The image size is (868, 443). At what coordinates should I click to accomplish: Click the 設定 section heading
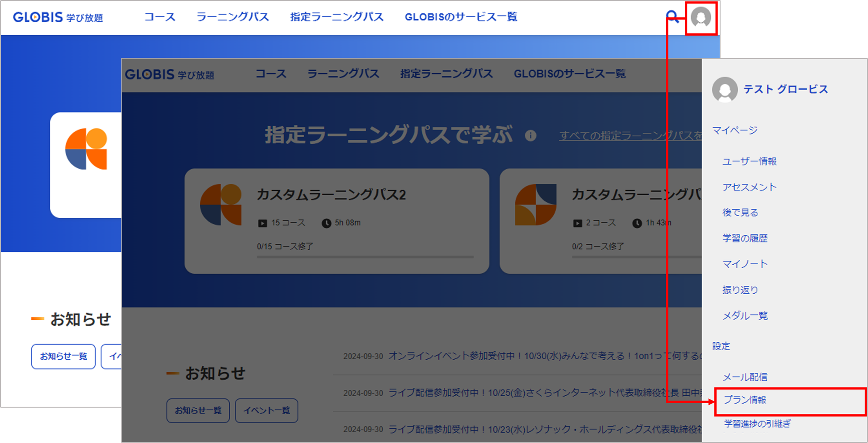pyautogui.click(x=721, y=346)
